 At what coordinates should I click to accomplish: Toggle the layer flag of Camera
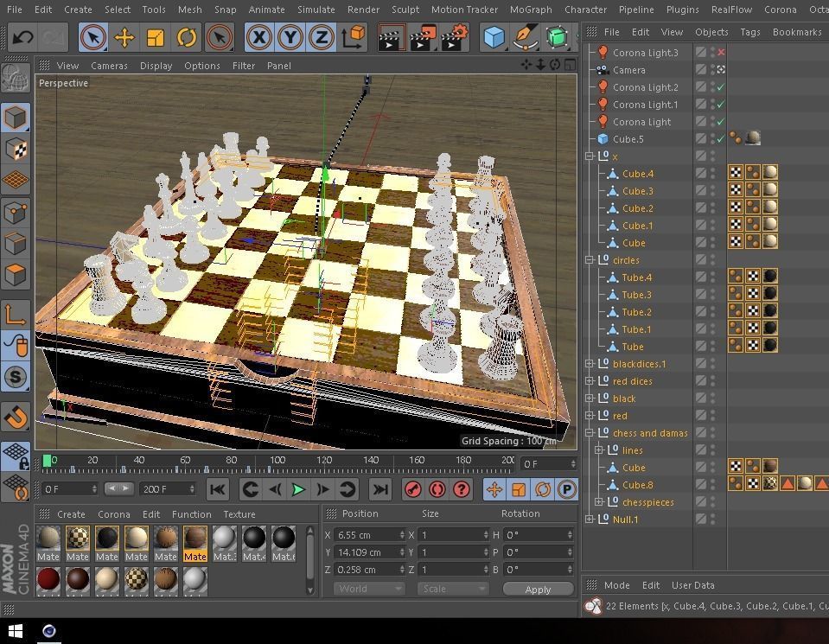701,69
